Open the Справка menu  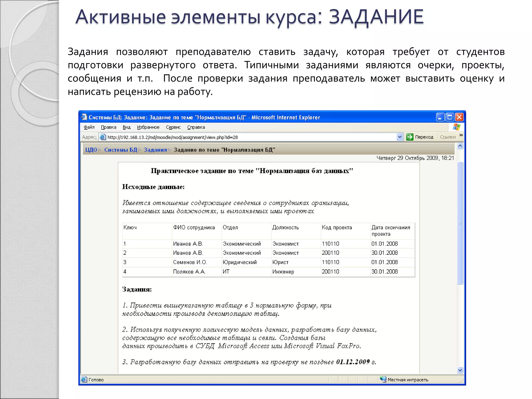point(196,127)
